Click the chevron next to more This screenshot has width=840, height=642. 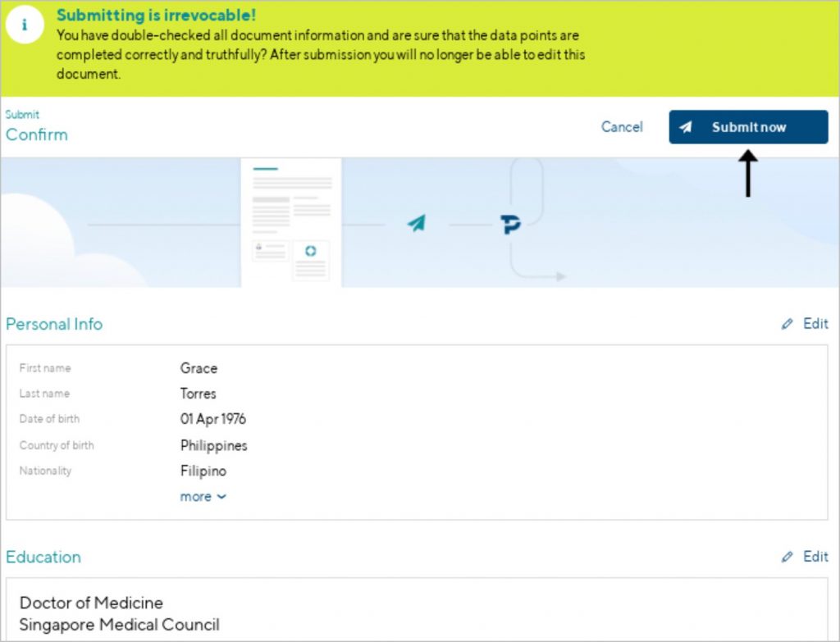[221, 497]
